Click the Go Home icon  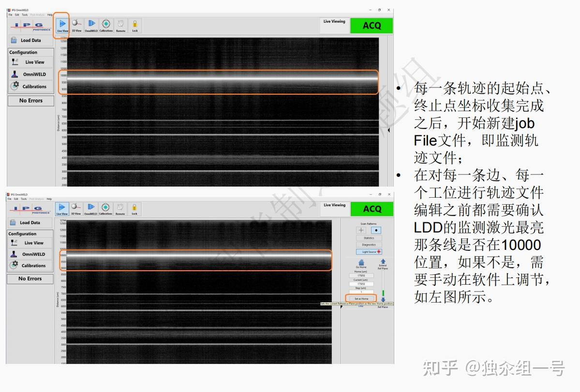point(361,262)
